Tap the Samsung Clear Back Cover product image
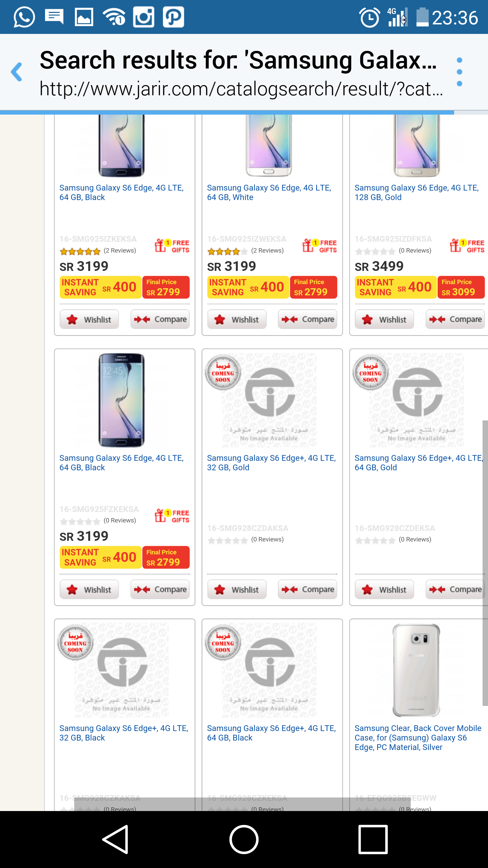Viewport: 488px width, 868px height. coord(416,670)
